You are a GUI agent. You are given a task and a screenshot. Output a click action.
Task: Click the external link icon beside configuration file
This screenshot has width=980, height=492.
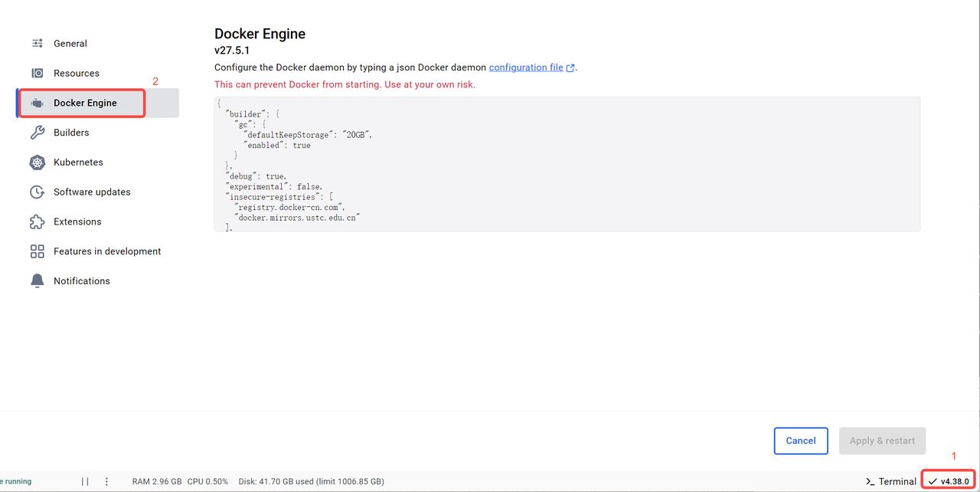[570, 67]
